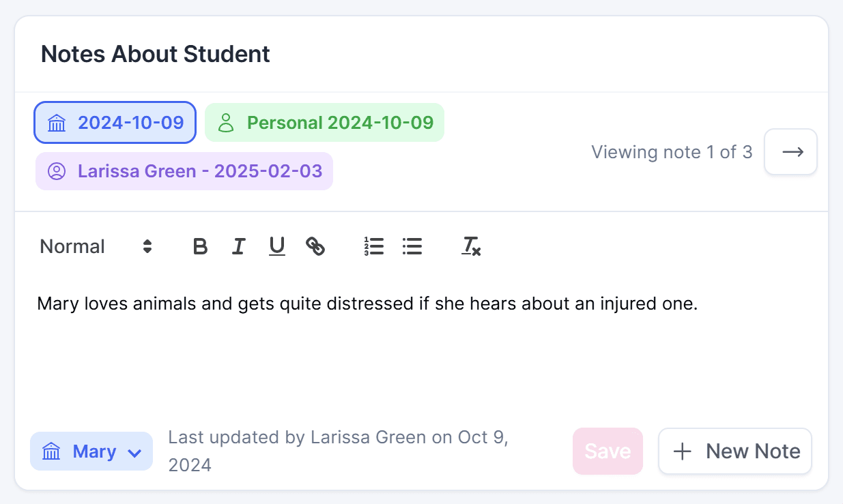Viewport: 843px width, 504px height.
Task: Start a bulleted list
Action: click(412, 246)
